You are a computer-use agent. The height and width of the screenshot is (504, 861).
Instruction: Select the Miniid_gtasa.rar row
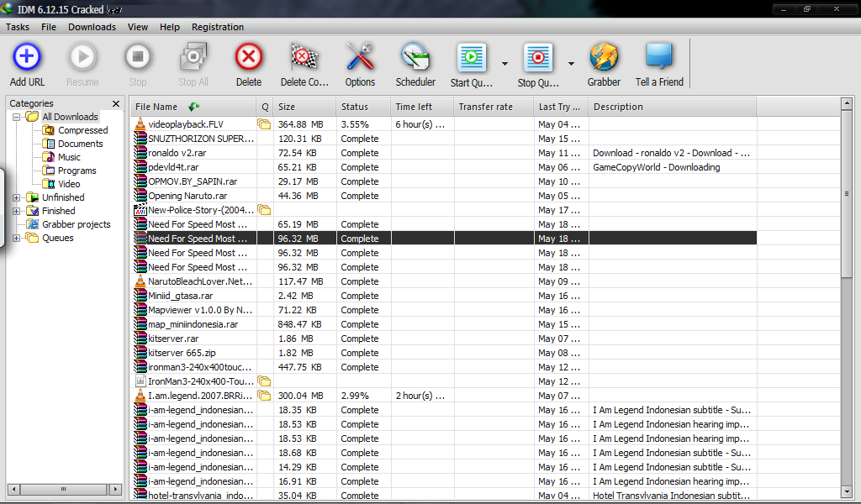(444, 296)
